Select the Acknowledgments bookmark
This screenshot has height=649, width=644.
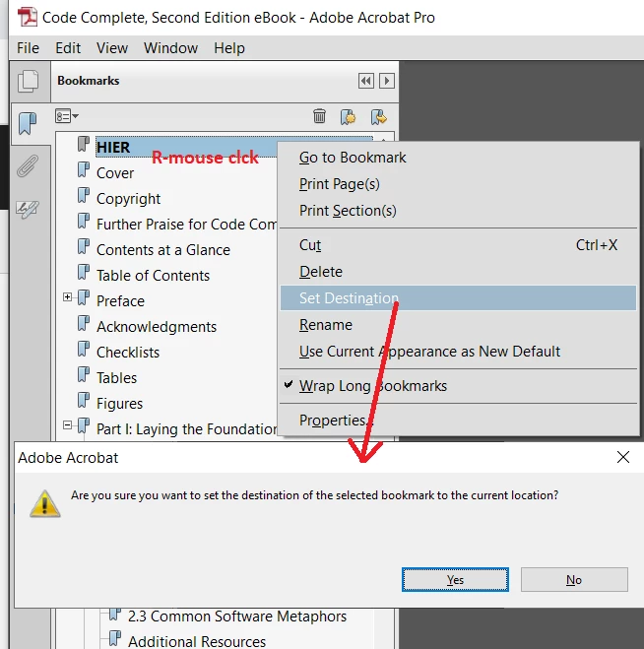tap(157, 327)
